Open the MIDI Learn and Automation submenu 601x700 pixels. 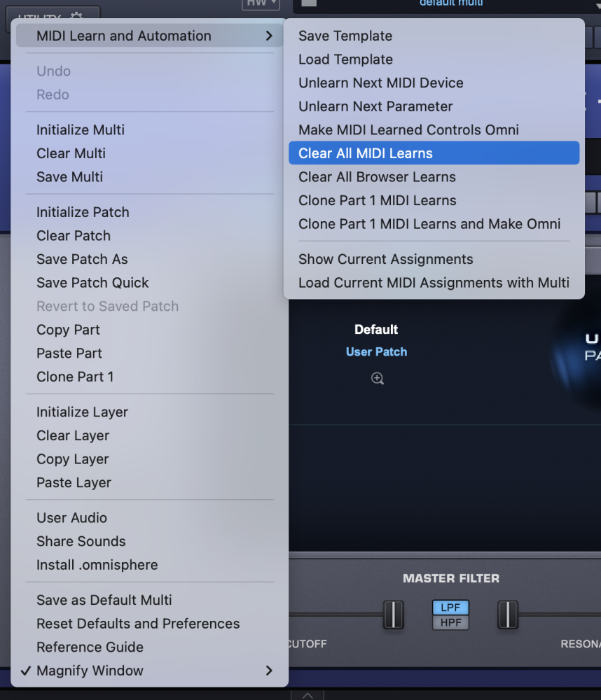tap(150, 36)
